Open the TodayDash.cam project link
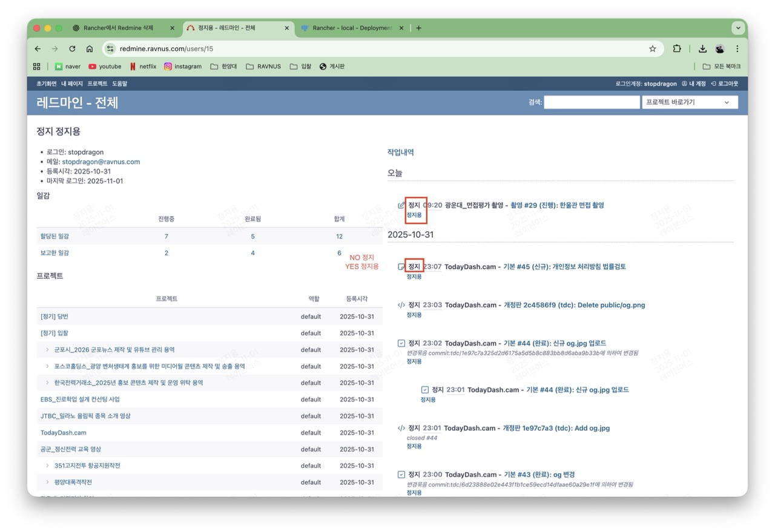The height and width of the screenshot is (532, 775). [x=63, y=433]
